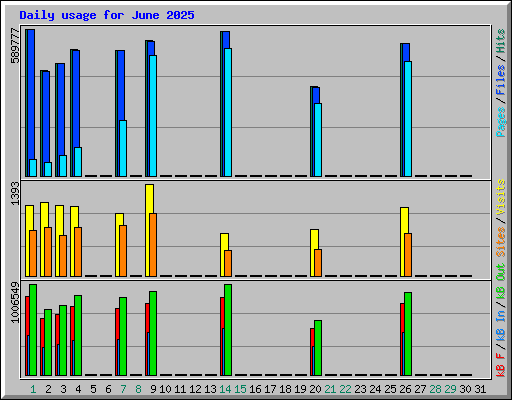Click day 1 axis label

pos(33,389)
